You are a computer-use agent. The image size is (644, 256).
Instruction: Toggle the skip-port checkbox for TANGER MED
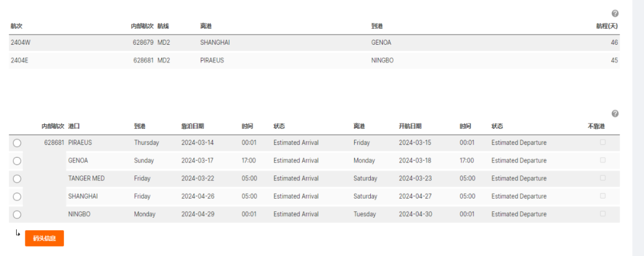(x=603, y=178)
